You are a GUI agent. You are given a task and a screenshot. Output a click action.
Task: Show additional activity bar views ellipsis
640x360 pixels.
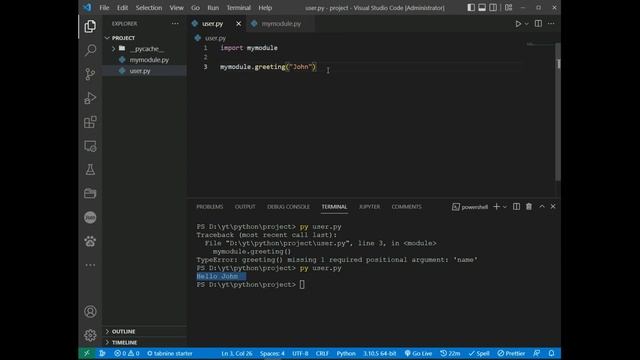90,265
